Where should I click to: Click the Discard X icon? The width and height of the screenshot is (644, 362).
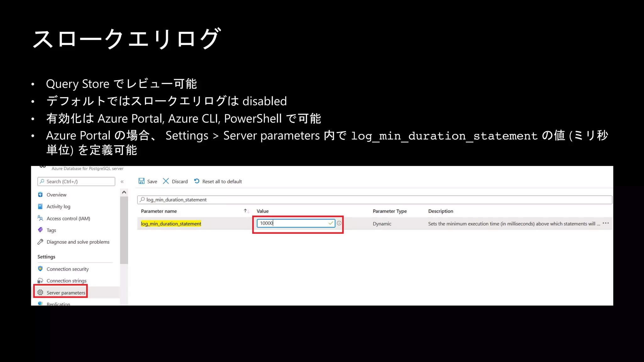tap(166, 181)
